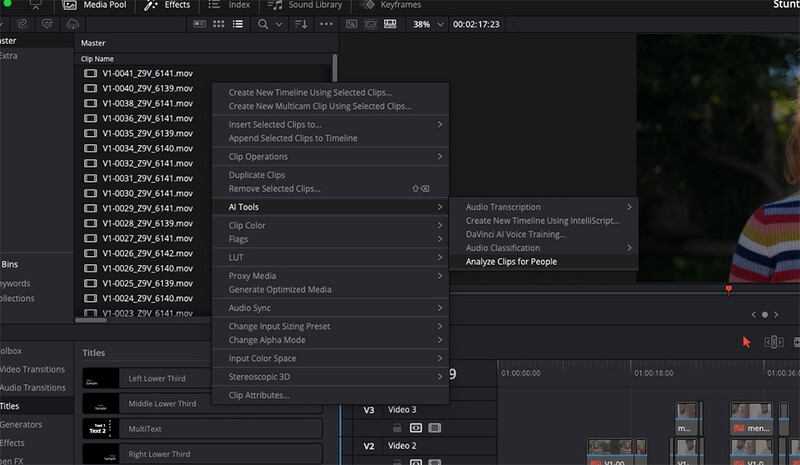
Task: Toggle lock on Video 3 track
Action: pyautogui.click(x=397, y=428)
